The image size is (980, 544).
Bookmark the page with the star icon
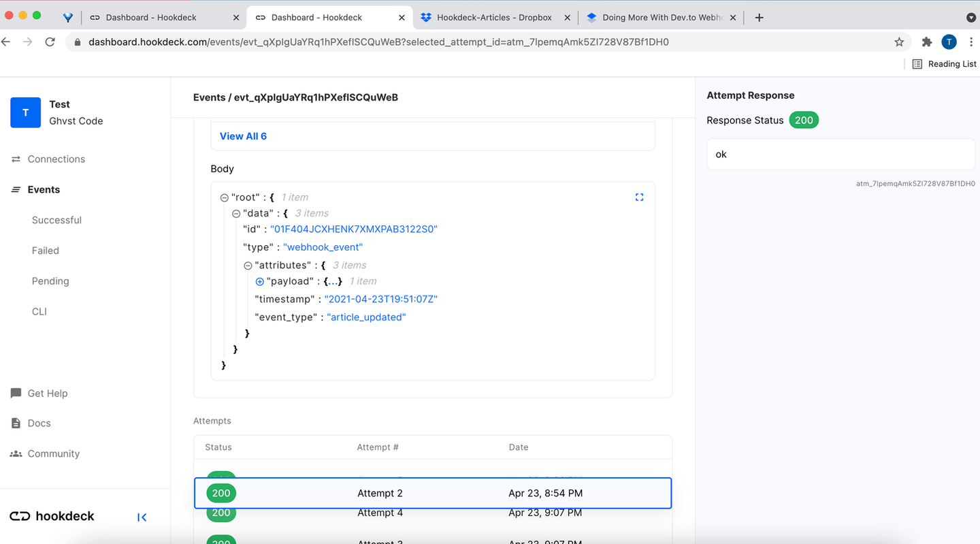899,42
